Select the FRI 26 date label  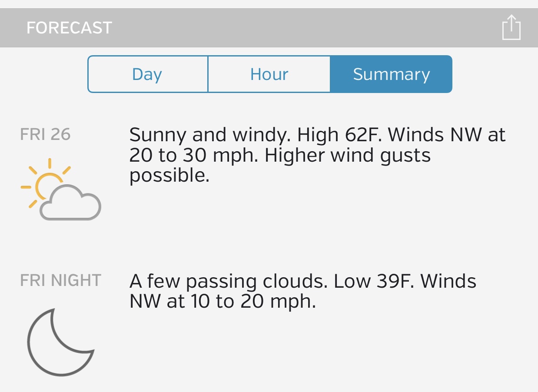[x=45, y=135]
